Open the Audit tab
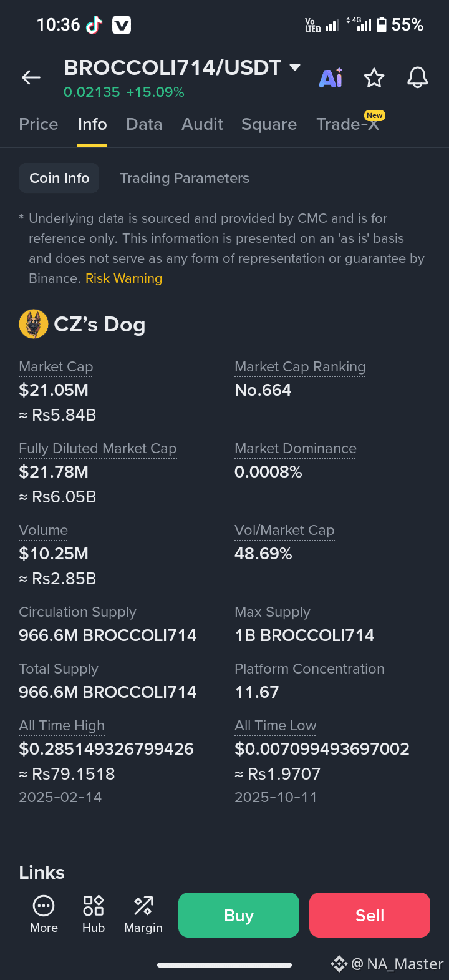 pos(202,124)
